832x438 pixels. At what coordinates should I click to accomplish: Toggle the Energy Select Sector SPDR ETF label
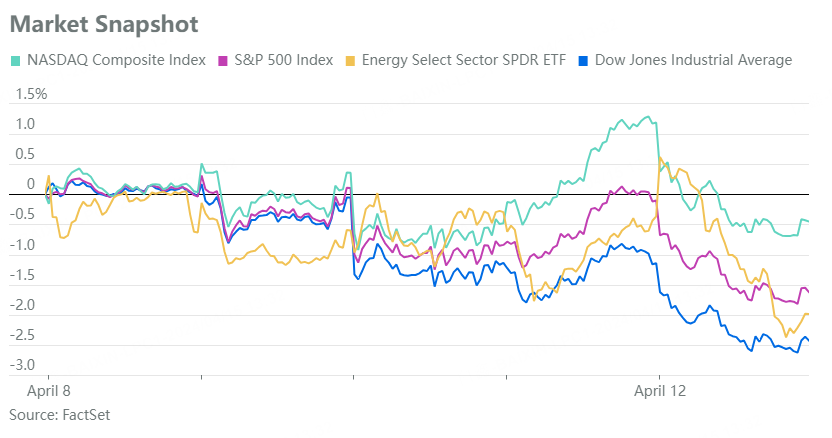coord(463,60)
